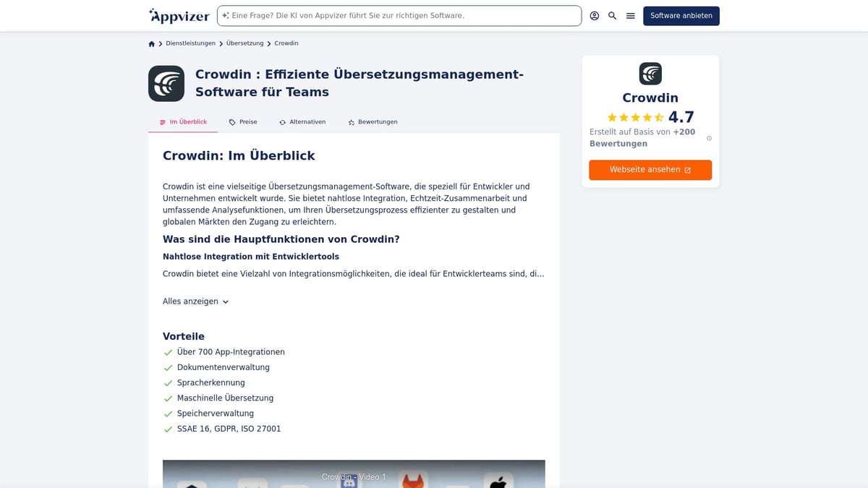The height and width of the screenshot is (488, 868).
Task: Go to home via breadcrumb house icon
Action: (152, 43)
